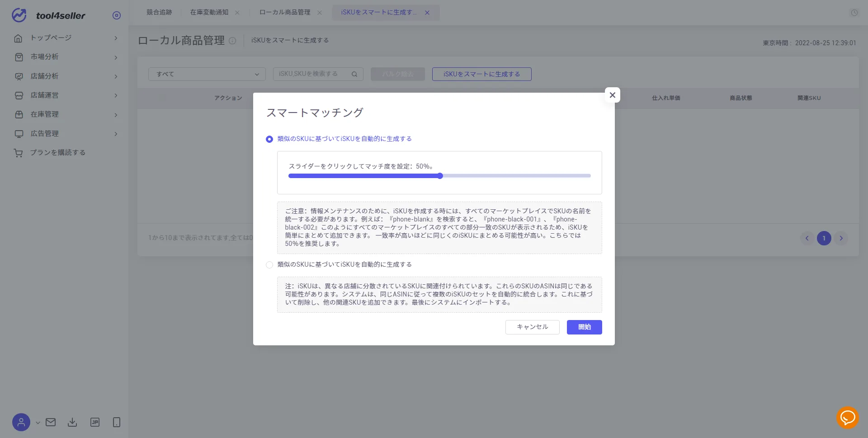
Task: Open the mail messages icon
Action: [x=51, y=422]
